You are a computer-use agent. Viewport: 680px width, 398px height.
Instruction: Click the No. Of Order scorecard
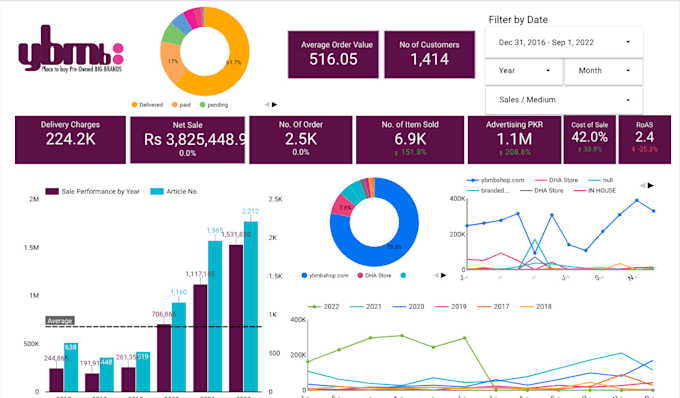pyautogui.click(x=301, y=140)
